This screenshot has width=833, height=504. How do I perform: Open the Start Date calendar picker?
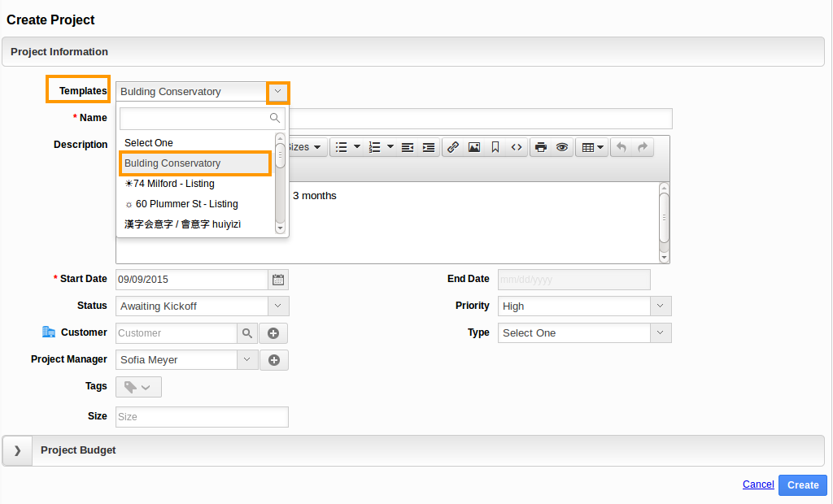278,280
